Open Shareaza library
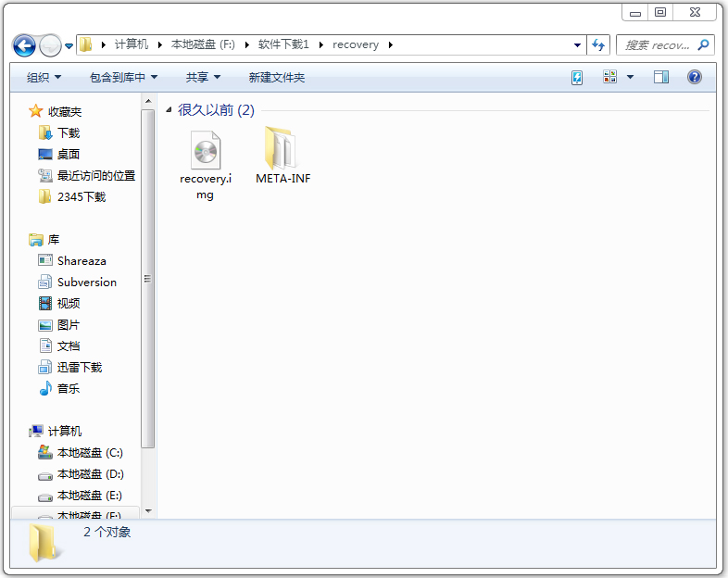 82,261
